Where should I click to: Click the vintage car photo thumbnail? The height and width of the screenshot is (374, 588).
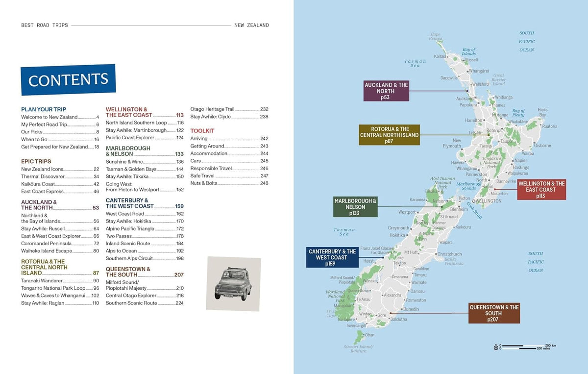pos(233,283)
